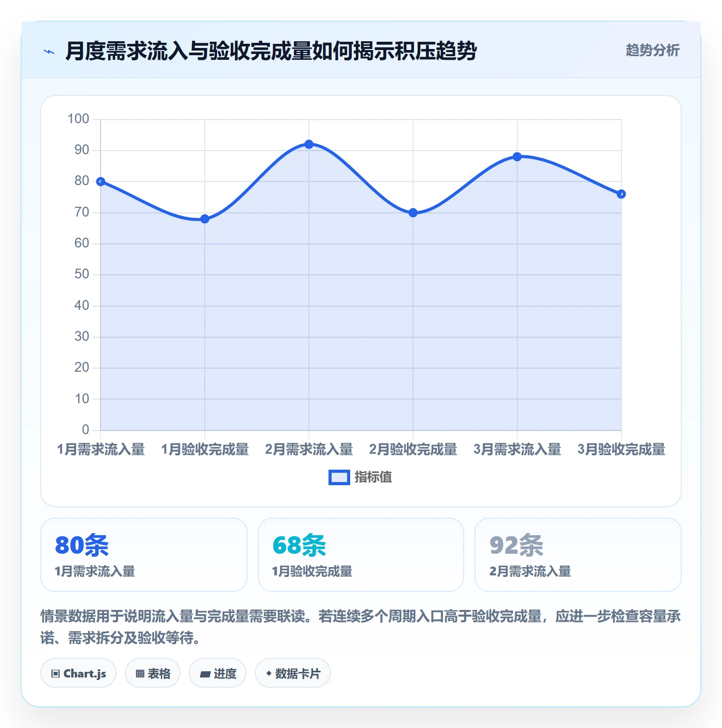Image resolution: width=722 pixels, height=728 pixels.
Task: Click the 1月需求流入量 data point on chart
Action: tap(101, 181)
